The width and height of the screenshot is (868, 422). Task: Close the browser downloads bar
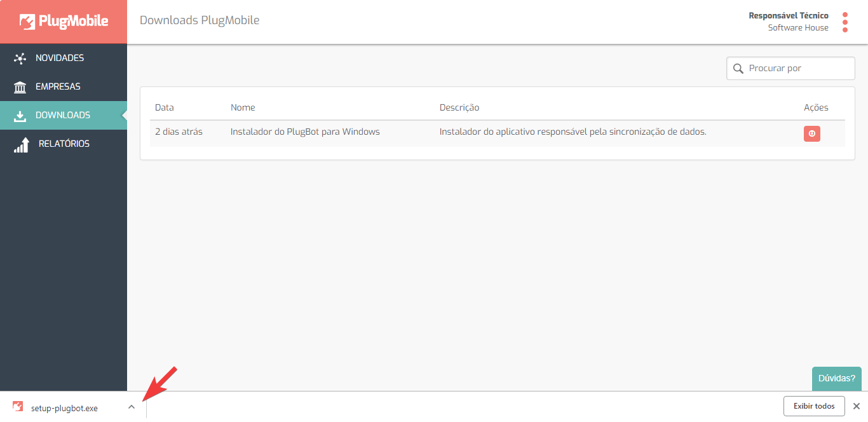pyautogui.click(x=857, y=406)
